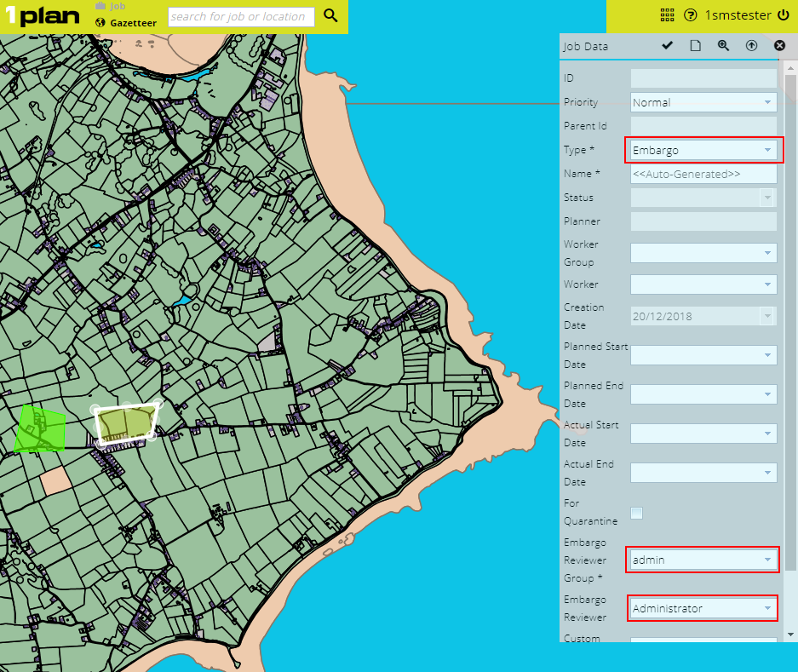Click the blank document icon in Job Data
Image resolution: width=798 pixels, height=672 pixels.
click(x=695, y=46)
